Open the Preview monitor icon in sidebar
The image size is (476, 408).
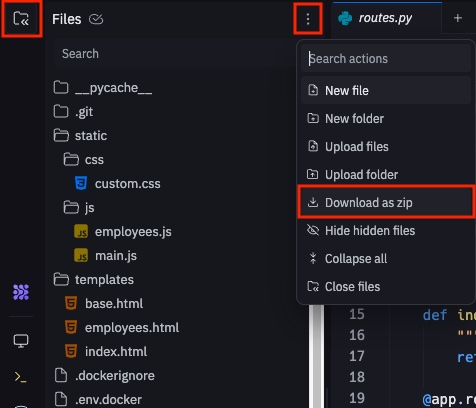21,341
